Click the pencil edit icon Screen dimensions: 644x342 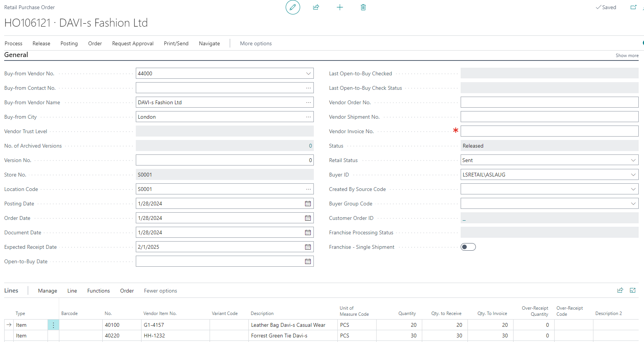click(293, 7)
